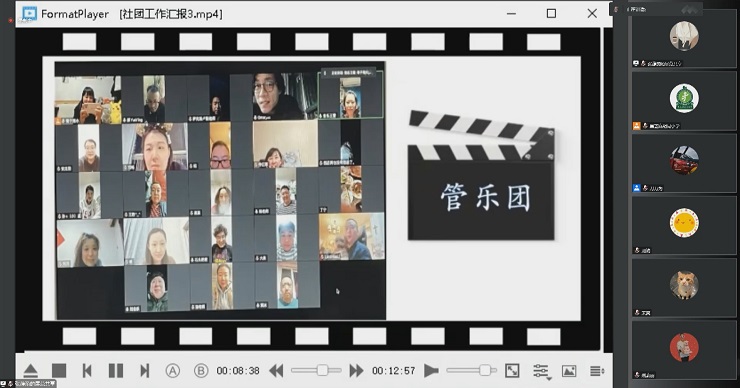Click the FormatPlayer title text
The width and height of the screenshot is (740, 388).
[75, 14]
